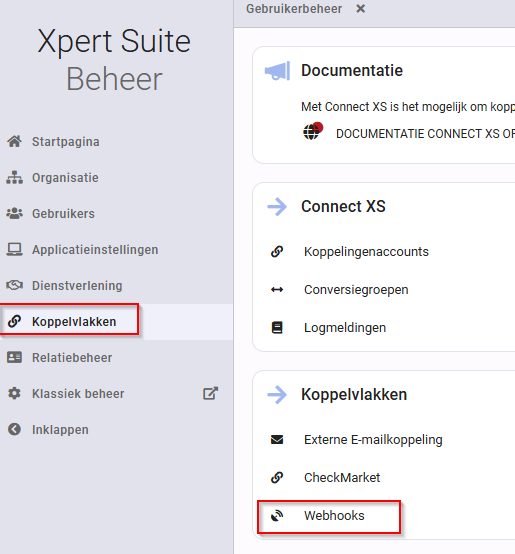Screen dimensions: 515x554
Task: Click the Logmeldingen book icon
Action: point(277,328)
